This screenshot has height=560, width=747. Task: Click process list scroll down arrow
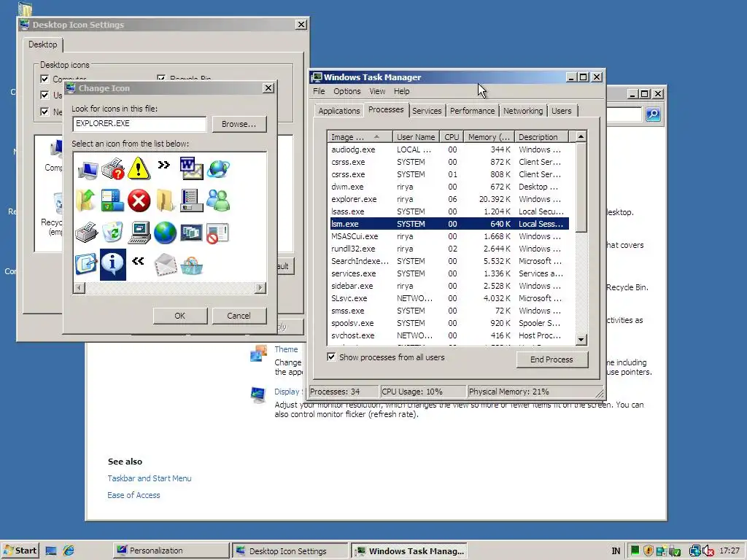pos(581,340)
